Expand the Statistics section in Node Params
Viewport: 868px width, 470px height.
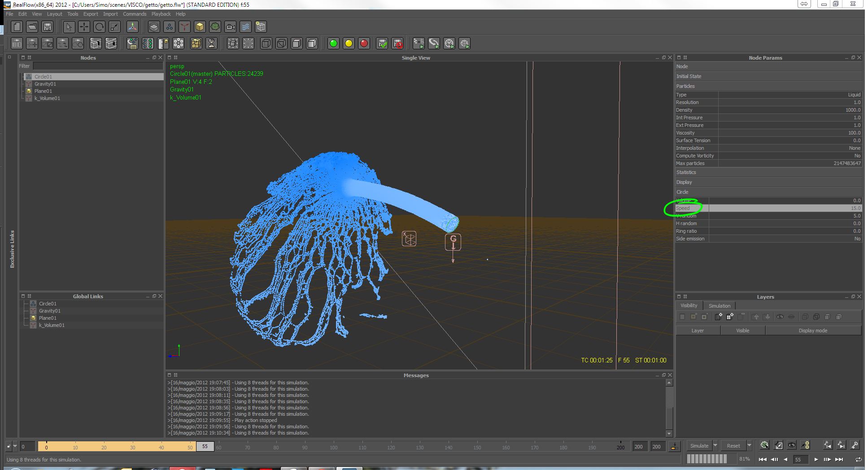tap(686, 172)
